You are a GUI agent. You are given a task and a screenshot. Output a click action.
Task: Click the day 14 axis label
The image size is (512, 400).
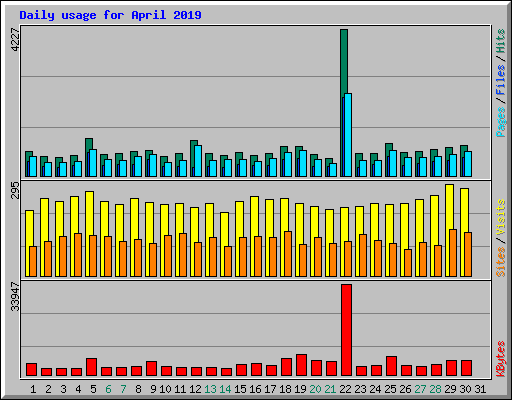tap(225, 389)
